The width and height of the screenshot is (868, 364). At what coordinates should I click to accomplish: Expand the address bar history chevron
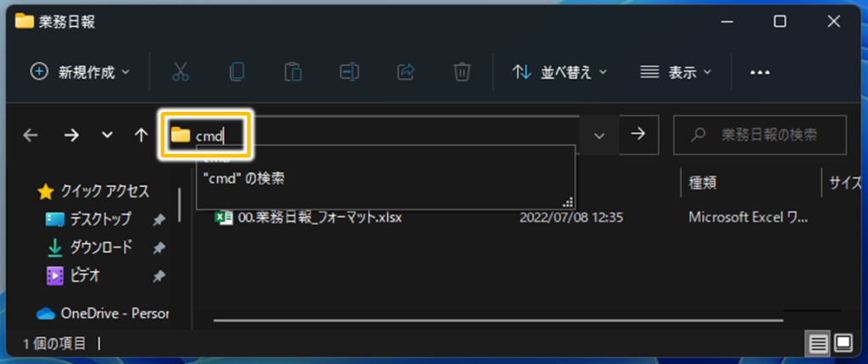pos(599,135)
